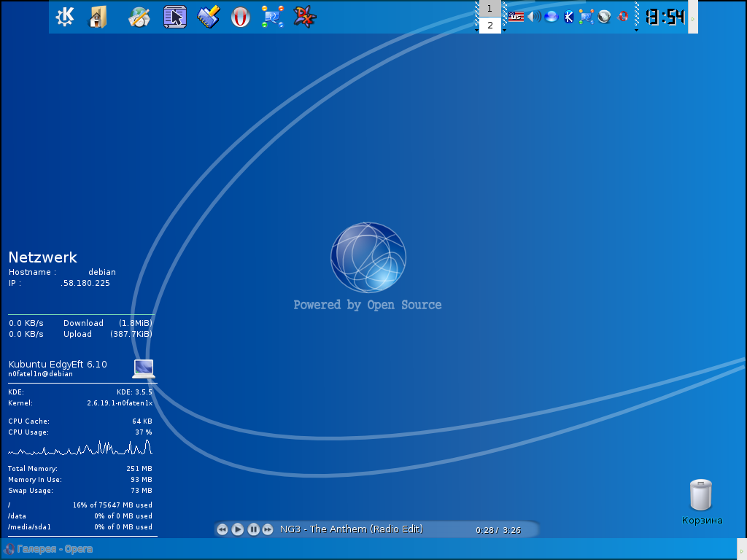Launch the globe and pencil application

(x=139, y=17)
